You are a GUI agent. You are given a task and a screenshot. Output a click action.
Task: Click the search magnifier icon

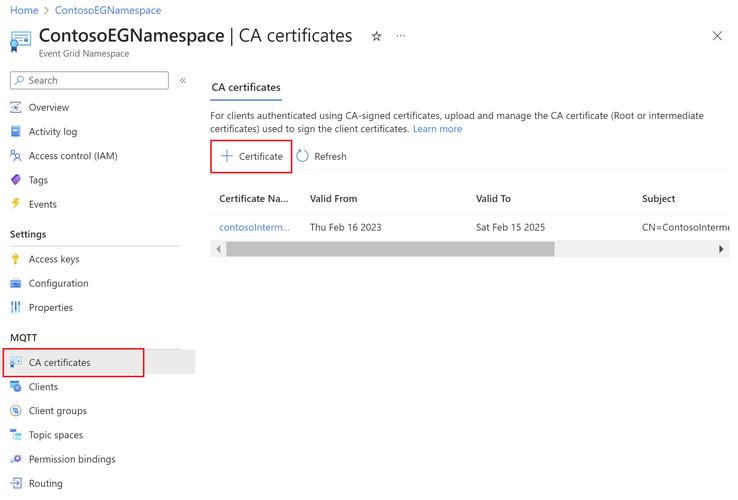point(19,80)
